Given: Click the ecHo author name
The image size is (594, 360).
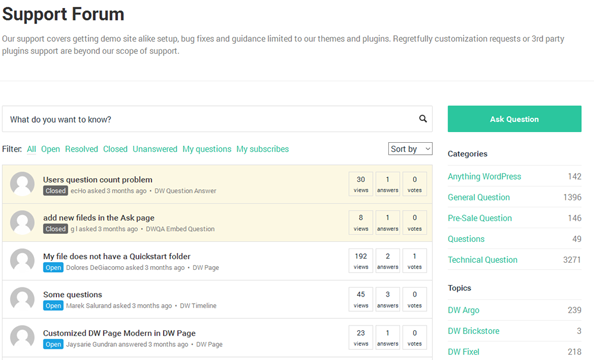Looking at the screenshot, I should click(78, 191).
